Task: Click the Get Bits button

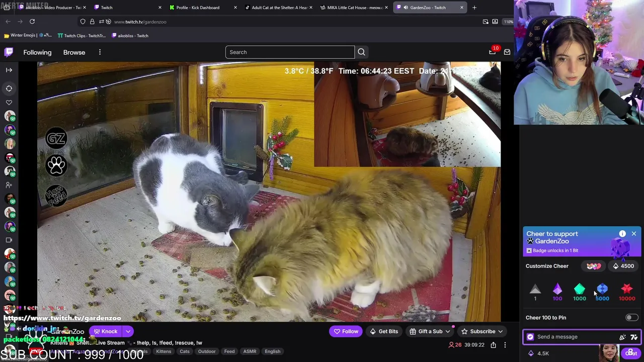Action: (x=384, y=331)
